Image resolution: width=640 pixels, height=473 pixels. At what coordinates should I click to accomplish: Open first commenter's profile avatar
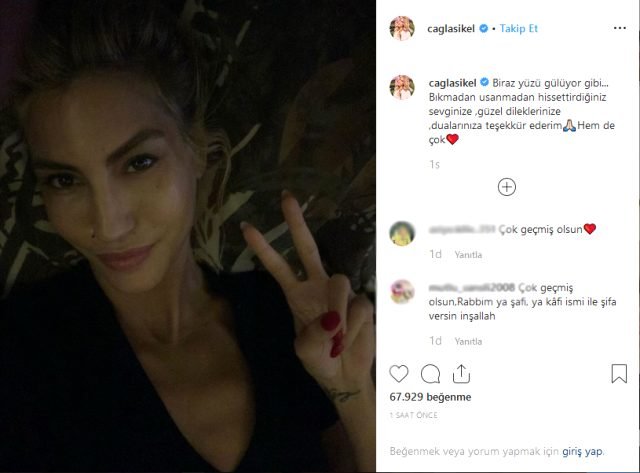point(402,233)
